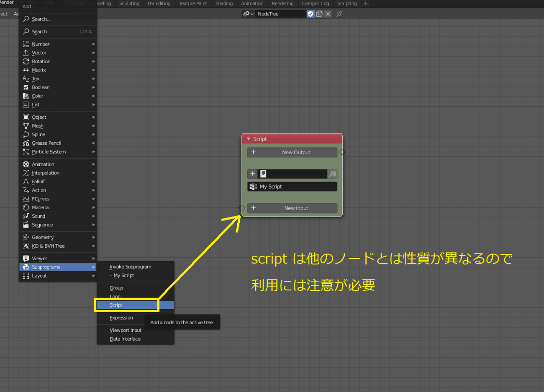Open the node tree browse dropdown
544x392 pixels.
coord(248,14)
